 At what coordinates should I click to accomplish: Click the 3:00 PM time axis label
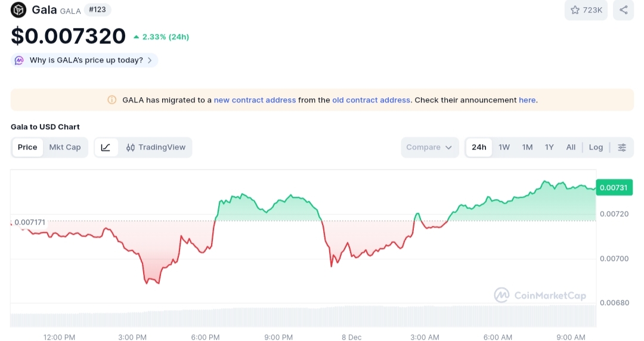tap(132, 337)
